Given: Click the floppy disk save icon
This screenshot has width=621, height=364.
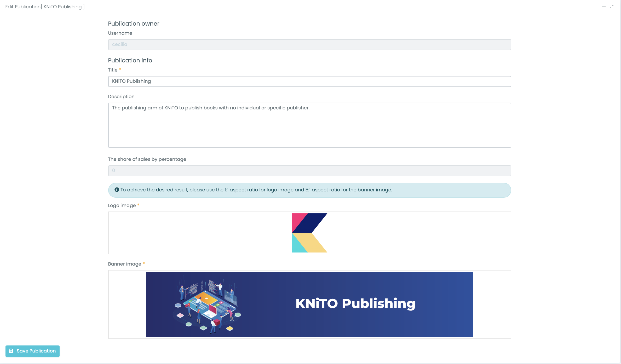Looking at the screenshot, I should pyautogui.click(x=11, y=351).
